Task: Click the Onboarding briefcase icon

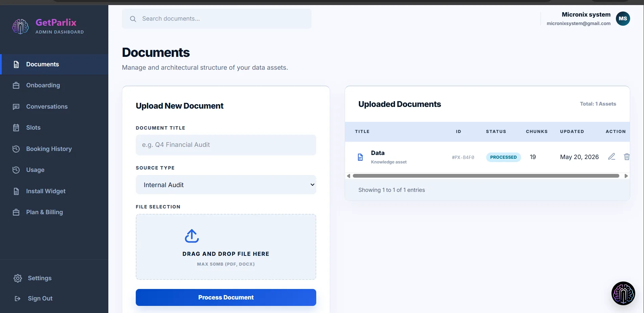Action: click(16, 85)
